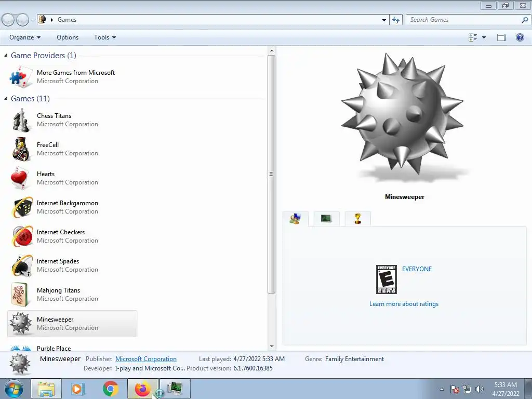Open the Windows Start orb

pos(14,389)
